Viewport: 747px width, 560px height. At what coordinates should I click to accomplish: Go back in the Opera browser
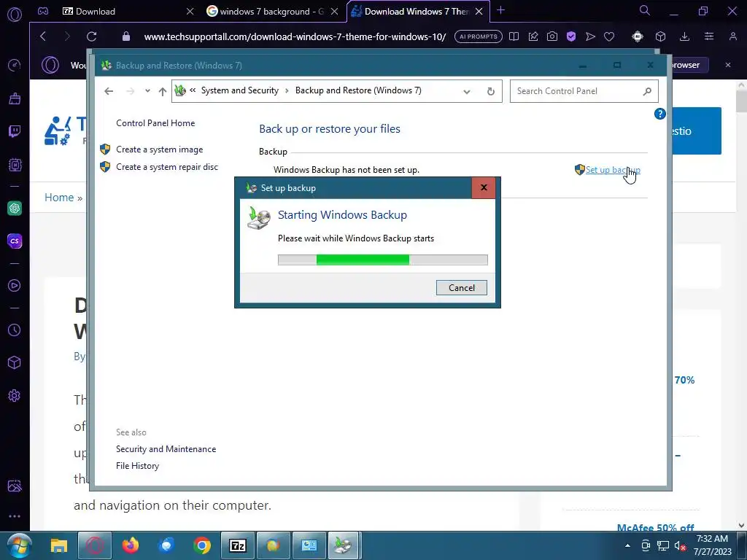[43, 36]
